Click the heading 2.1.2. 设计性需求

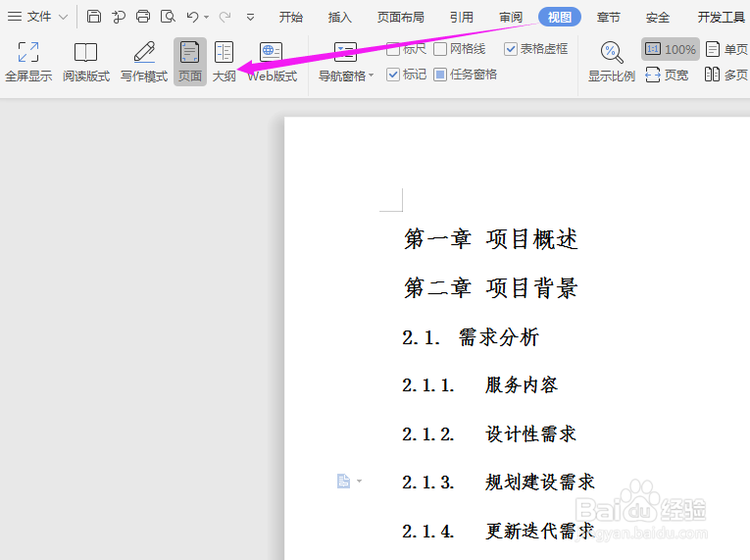tap(489, 434)
